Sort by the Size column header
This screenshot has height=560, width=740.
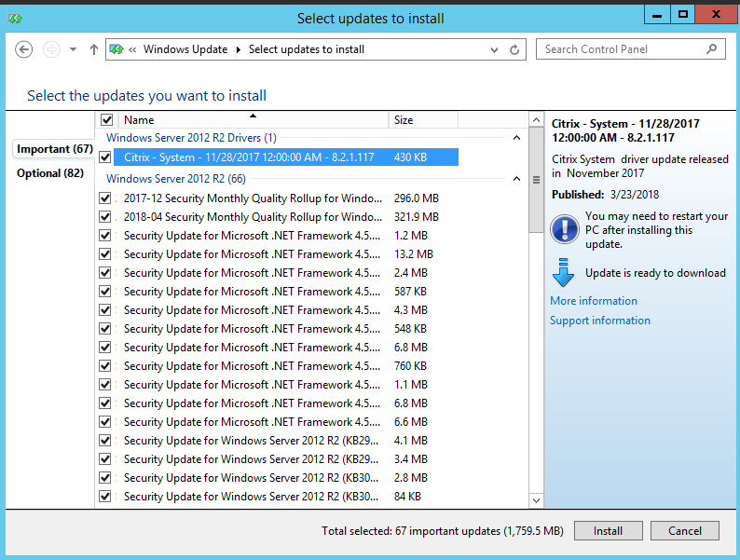click(423, 120)
